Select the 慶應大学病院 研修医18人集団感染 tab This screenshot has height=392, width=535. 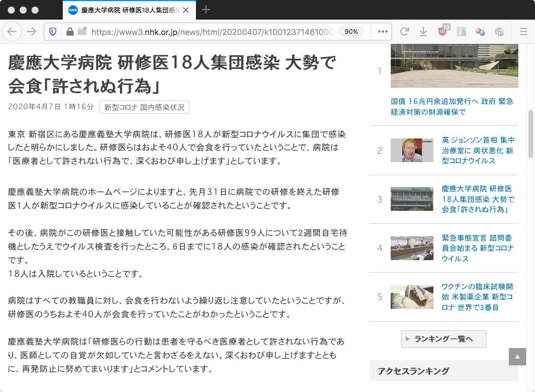point(129,10)
